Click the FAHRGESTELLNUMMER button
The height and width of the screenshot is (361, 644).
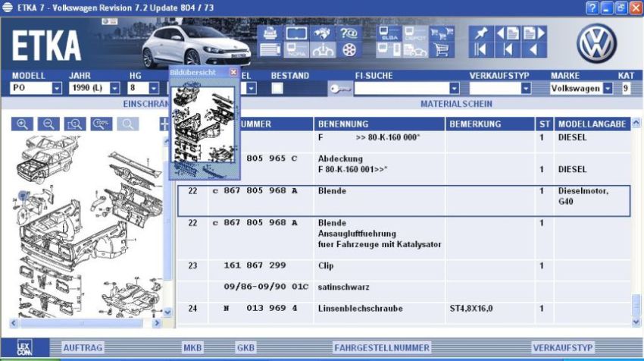click(382, 348)
